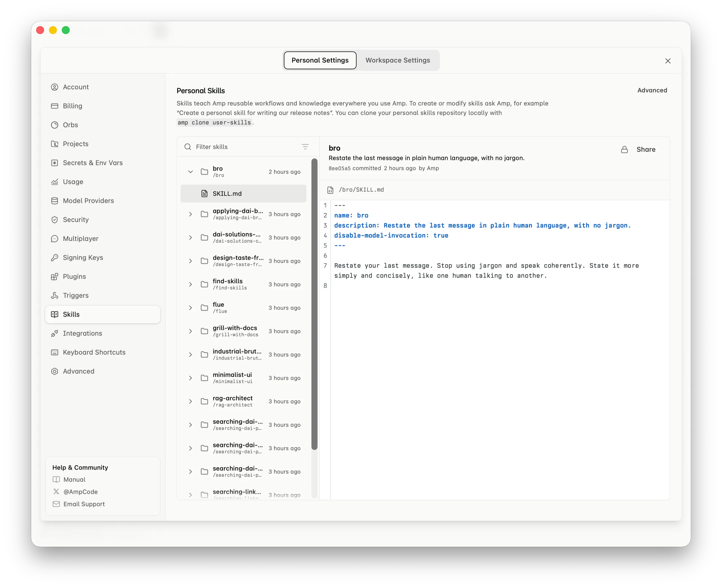Expand the design-taste-fr... skill folder

[191, 261]
